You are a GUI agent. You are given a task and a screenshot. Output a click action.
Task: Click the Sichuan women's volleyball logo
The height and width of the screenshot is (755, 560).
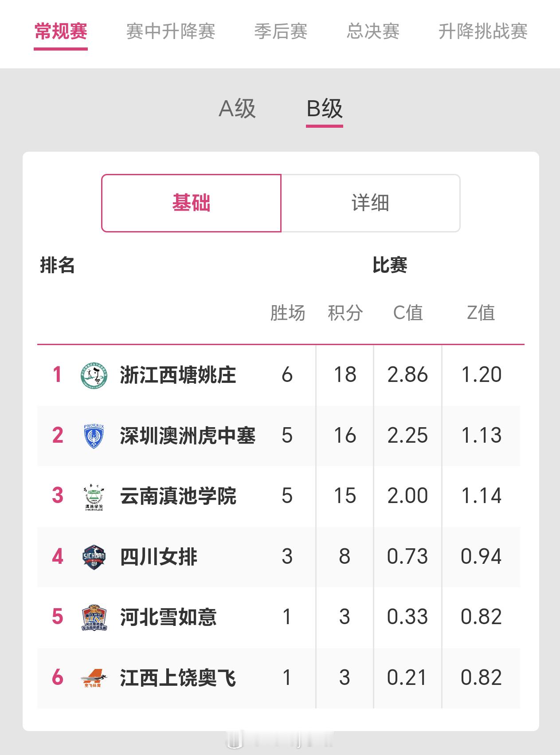[94, 557]
